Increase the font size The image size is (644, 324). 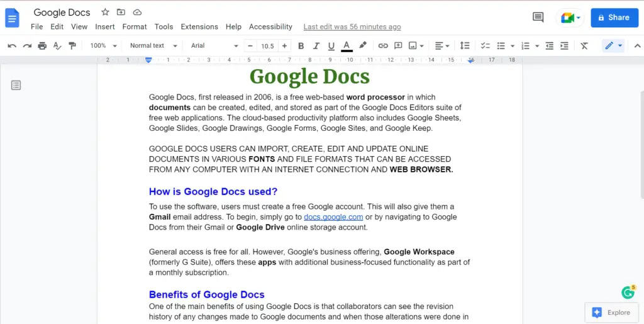click(x=284, y=45)
